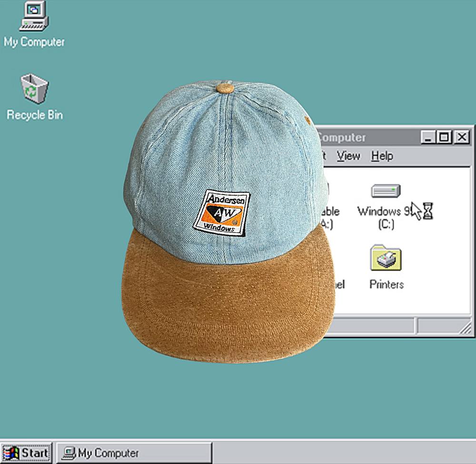
Task: Open the Help menu
Action: (x=382, y=156)
